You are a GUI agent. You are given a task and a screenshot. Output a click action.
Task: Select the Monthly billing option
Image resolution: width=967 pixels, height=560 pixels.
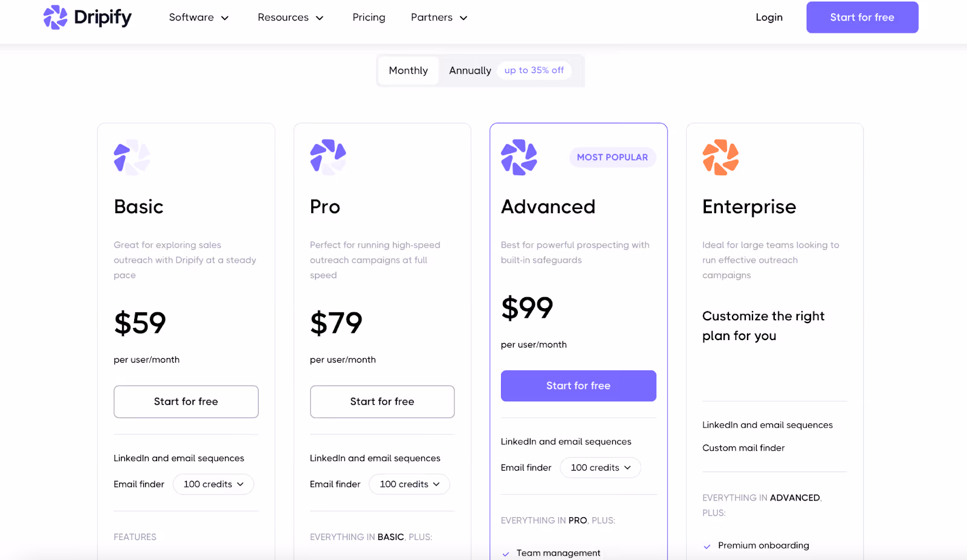[408, 70]
